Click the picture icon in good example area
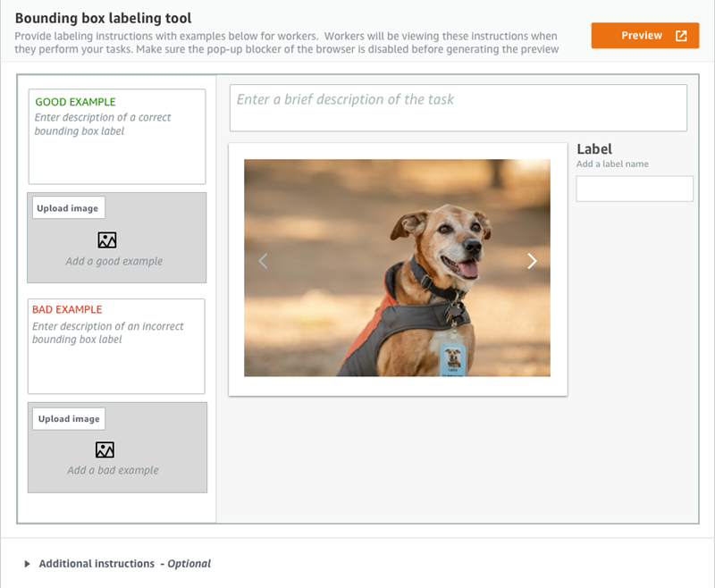Screen dimensions: 715x588 pos(107,239)
